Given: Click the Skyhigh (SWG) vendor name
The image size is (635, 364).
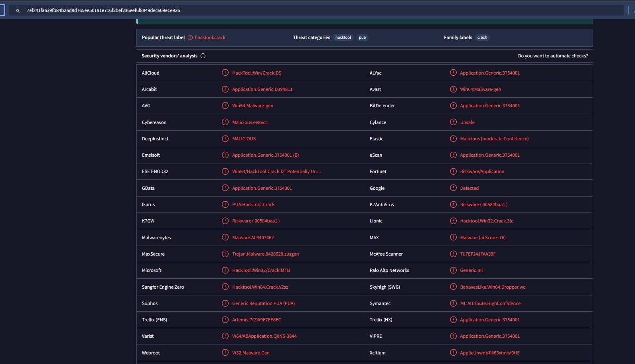Looking at the screenshot, I should (385, 287).
